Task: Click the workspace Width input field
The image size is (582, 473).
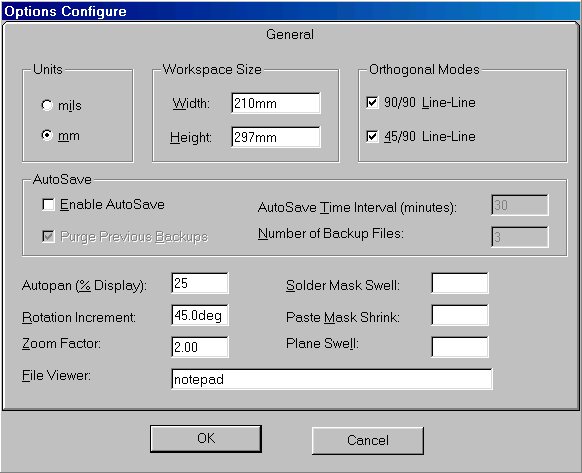Action: point(275,103)
